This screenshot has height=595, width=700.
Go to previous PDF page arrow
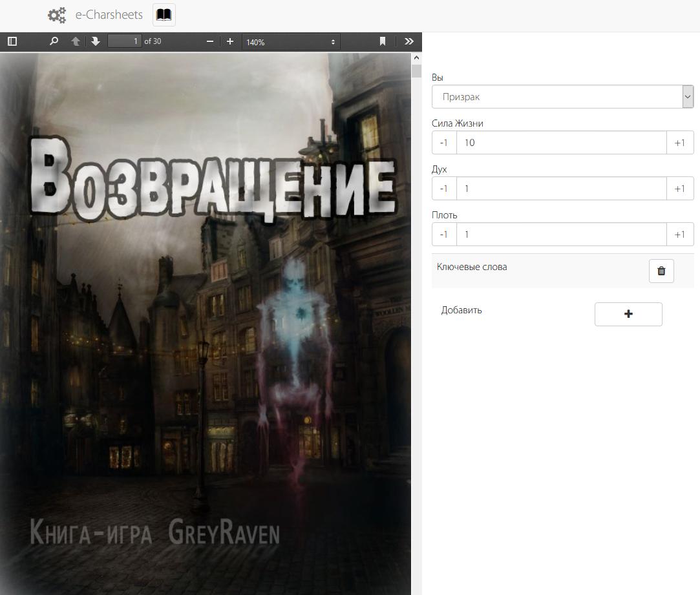pos(76,41)
